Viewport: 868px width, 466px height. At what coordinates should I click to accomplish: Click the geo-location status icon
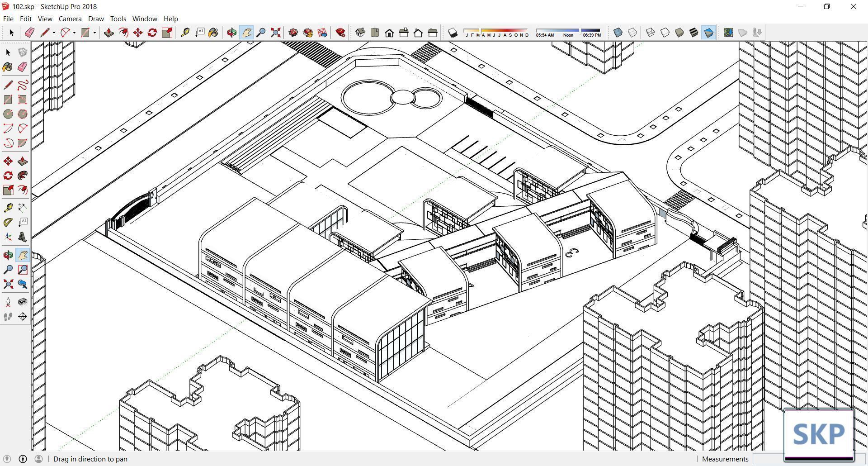click(x=7, y=459)
